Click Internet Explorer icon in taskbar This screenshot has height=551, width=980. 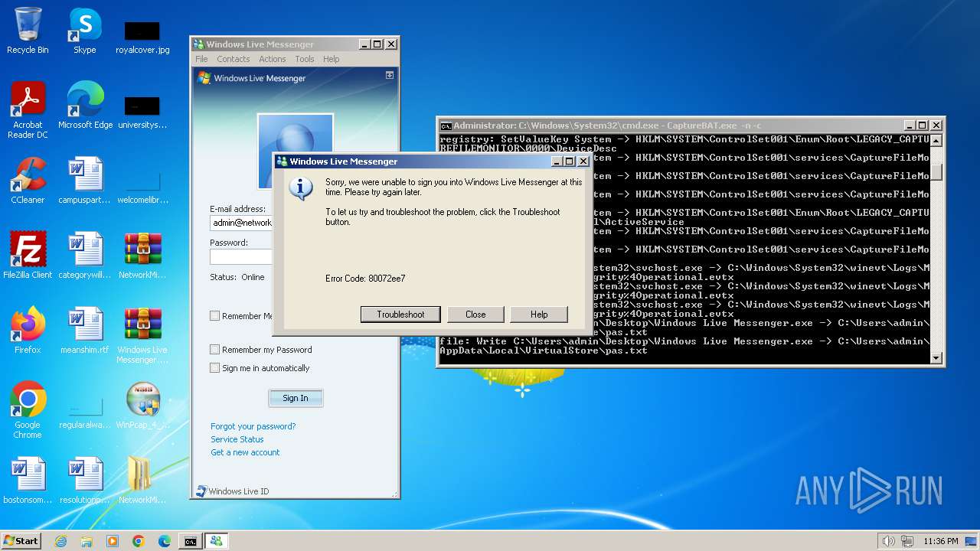60,541
